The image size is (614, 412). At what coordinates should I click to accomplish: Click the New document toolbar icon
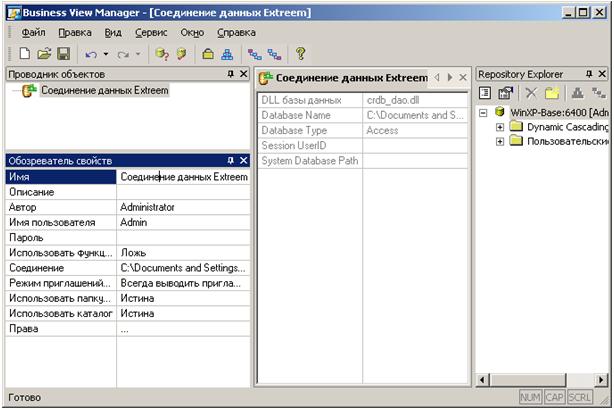click(x=21, y=53)
